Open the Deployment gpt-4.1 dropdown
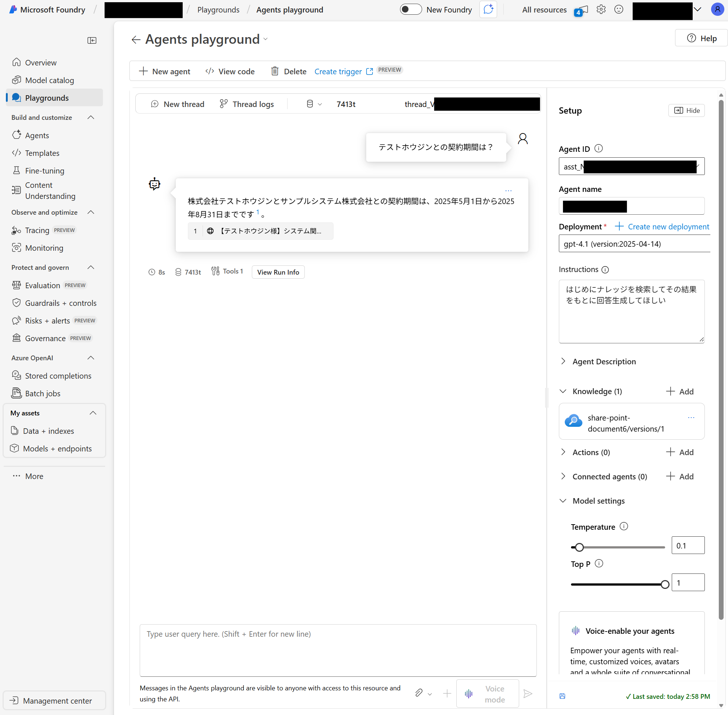This screenshot has width=728, height=715. [x=634, y=244]
